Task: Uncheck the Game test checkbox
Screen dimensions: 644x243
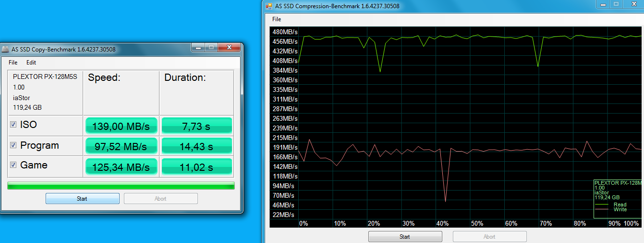Action: [x=13, y=165]
